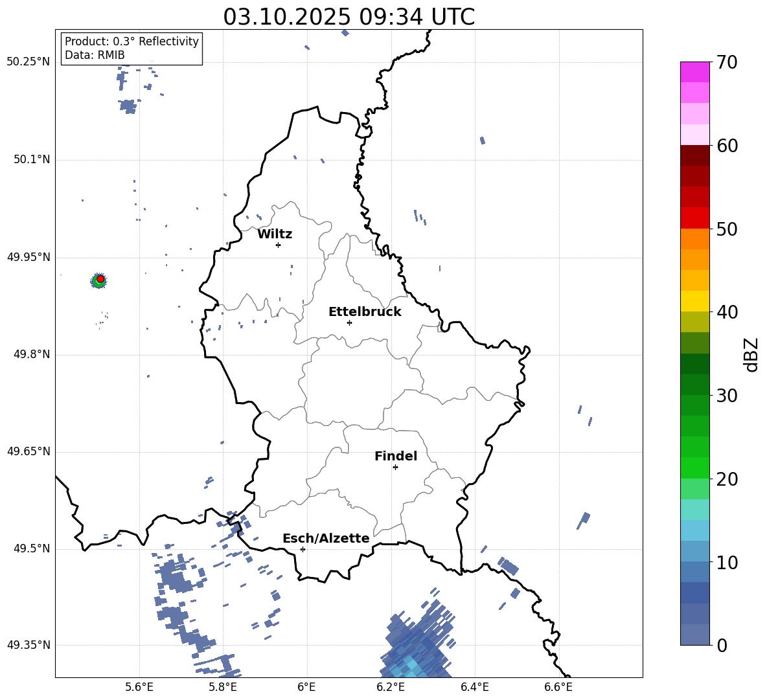The height and width of the screenshot is (700, 767).
Task: Click the 49.65°N latitude label
Action: pyautogui.click(x=29, y=451)
